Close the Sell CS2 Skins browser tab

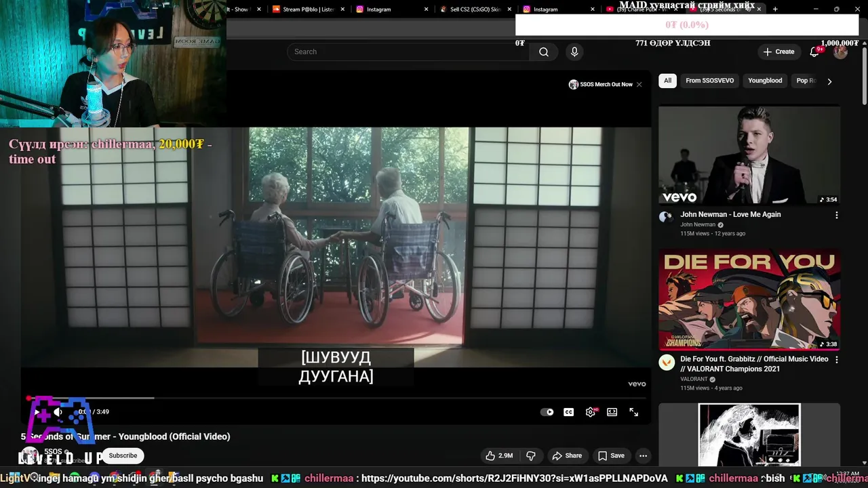509,9
